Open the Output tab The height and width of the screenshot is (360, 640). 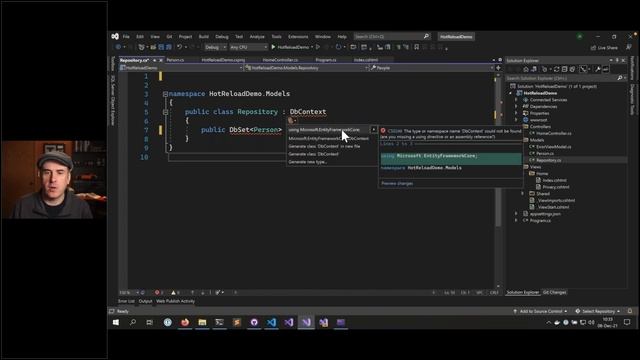click(145, 301)
